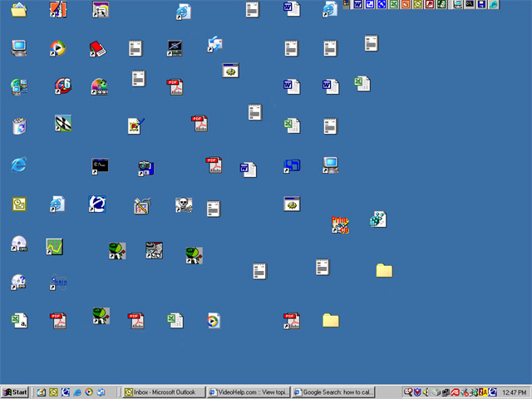Select the red swirl number 6 shortcut
Image resolution: width=532 pixels, height=399 pixels.
[63, 86]
